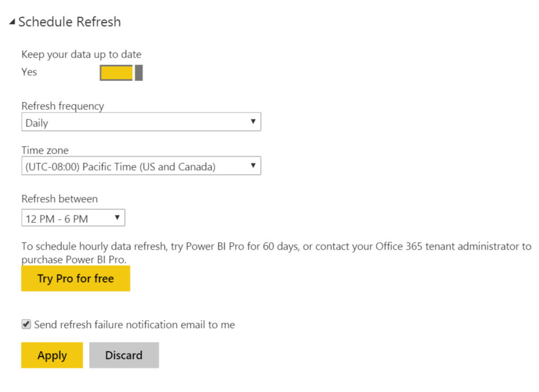Collapse the Schedule Refresh section triangle
Image resolution: width=539 pixels, height=392 pixels.
click(12, 22)
